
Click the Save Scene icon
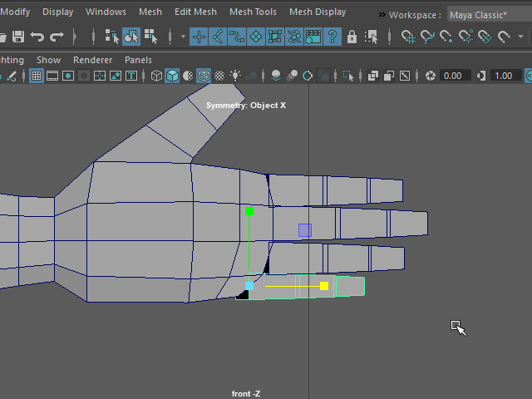[17, 37]
